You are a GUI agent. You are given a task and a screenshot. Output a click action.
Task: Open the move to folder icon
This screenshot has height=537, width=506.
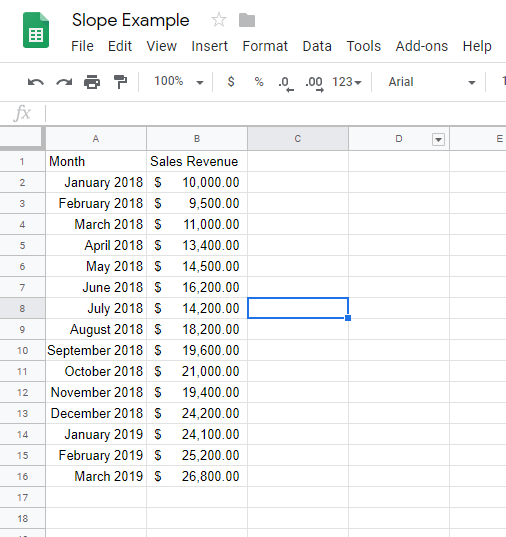[247, 20]
